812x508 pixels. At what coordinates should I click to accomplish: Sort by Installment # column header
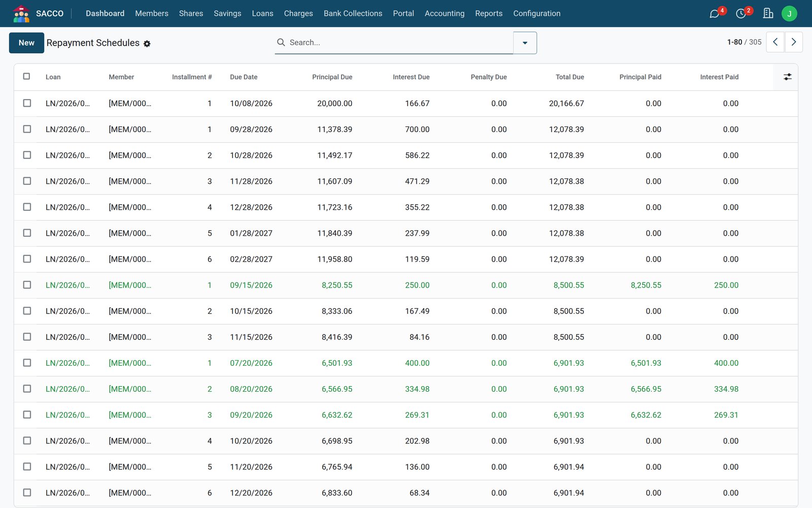click(x=192, y=77)
